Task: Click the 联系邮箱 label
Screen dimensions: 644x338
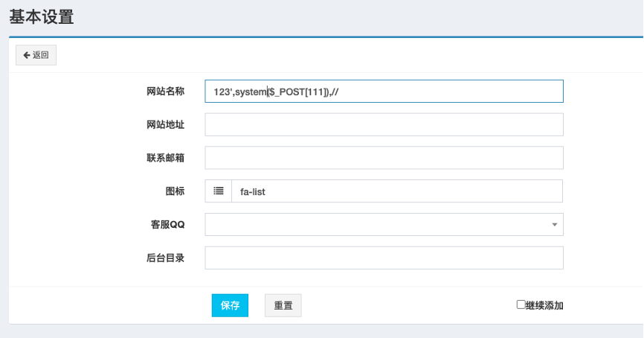Action: pyautogui.click(x=166, y=158)
